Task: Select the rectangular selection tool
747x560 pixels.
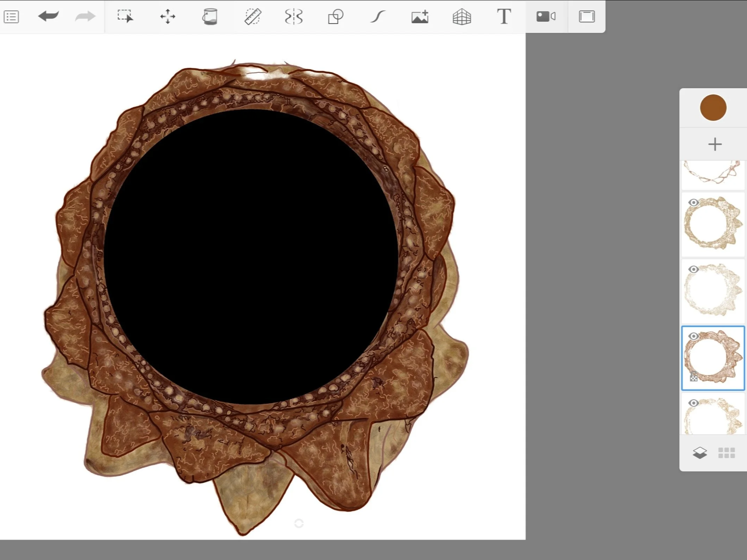Action: coord(125,16)
